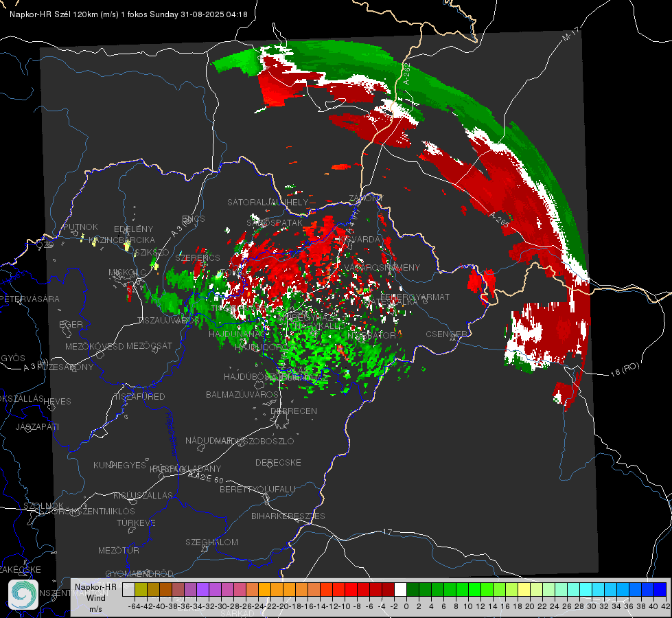Select the VÁSÁROSNAMÉNY label
672x618 pixels.
click(382, 267)
